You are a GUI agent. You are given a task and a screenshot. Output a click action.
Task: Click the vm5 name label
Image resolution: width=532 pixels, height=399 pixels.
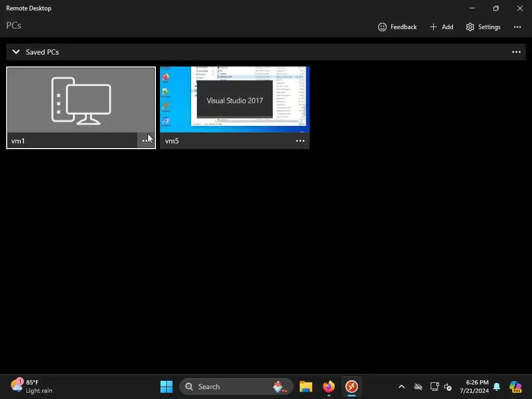(171, 141)
